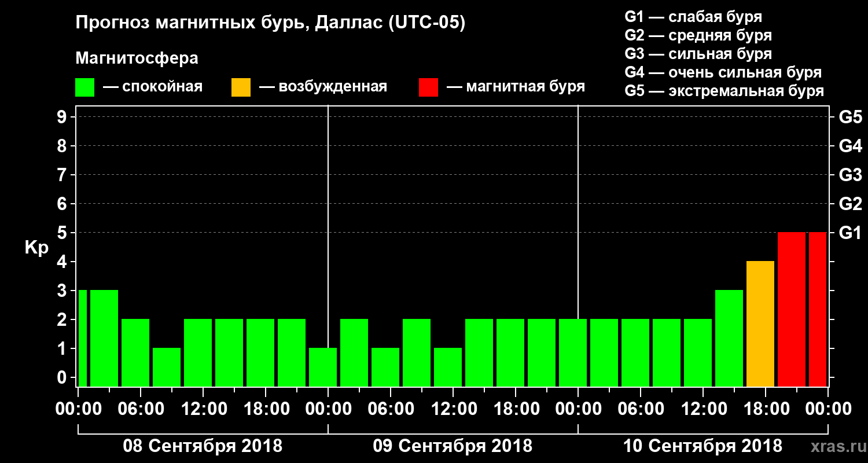Click the '12:00' time label under 08 September
This screenshot has height=463, width=868.
204,409
